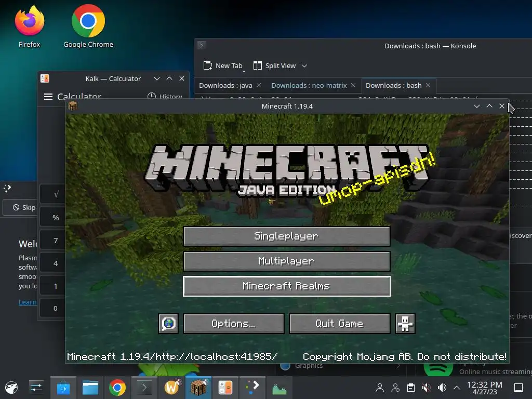
Task: Switch to the Downloads : neo-matrix tab
Action: [x=309, y=86]
